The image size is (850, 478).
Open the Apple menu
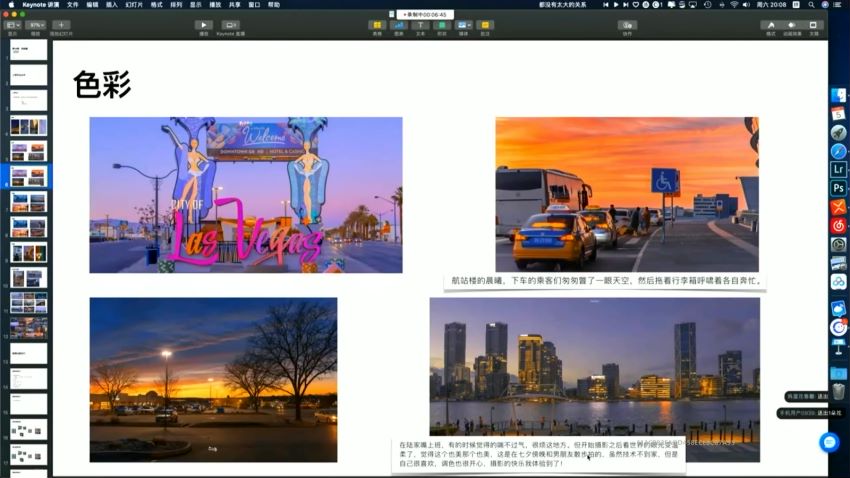(11, 4)
